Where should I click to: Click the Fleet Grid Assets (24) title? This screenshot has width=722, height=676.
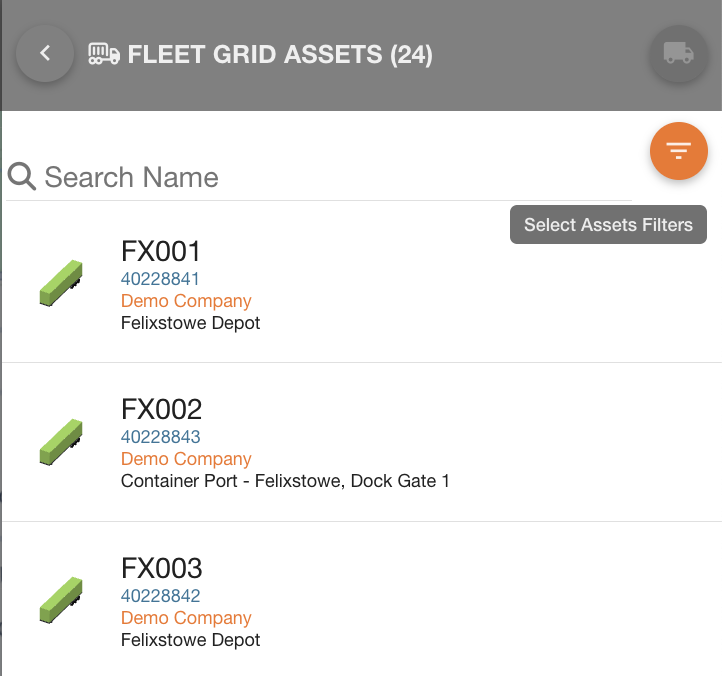[x=280, y=54]
